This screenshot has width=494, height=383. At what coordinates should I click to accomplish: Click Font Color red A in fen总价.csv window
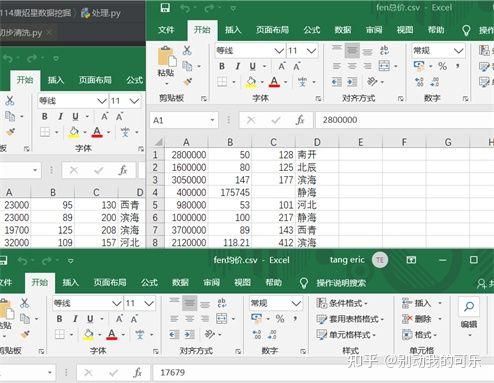click(274, 81)
